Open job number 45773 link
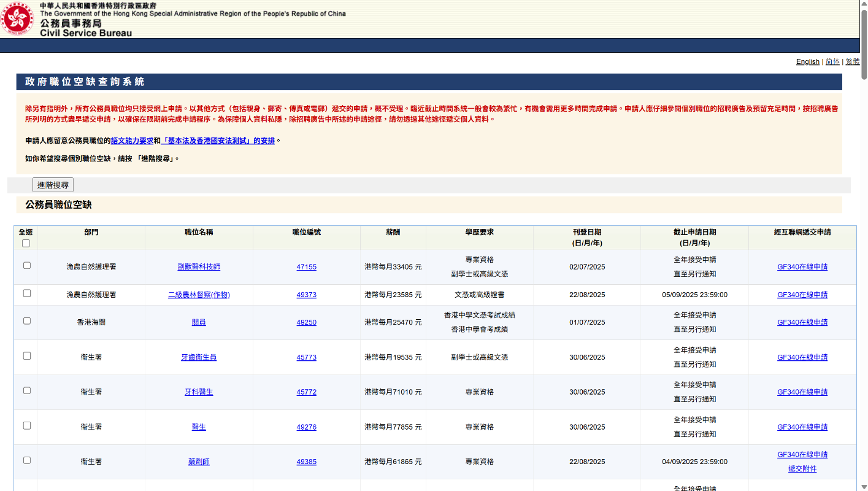The height and width of the screenshot is (491, 868). coord(306,357)
